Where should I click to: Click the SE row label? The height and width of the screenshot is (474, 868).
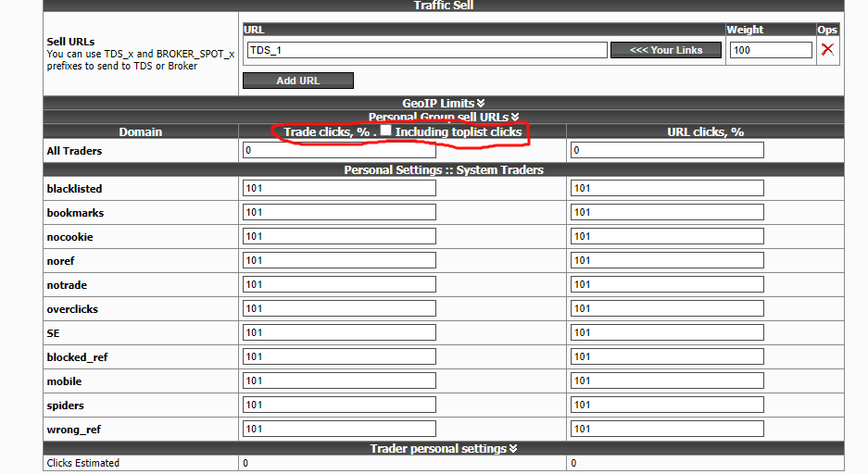(x=53, y=333)
